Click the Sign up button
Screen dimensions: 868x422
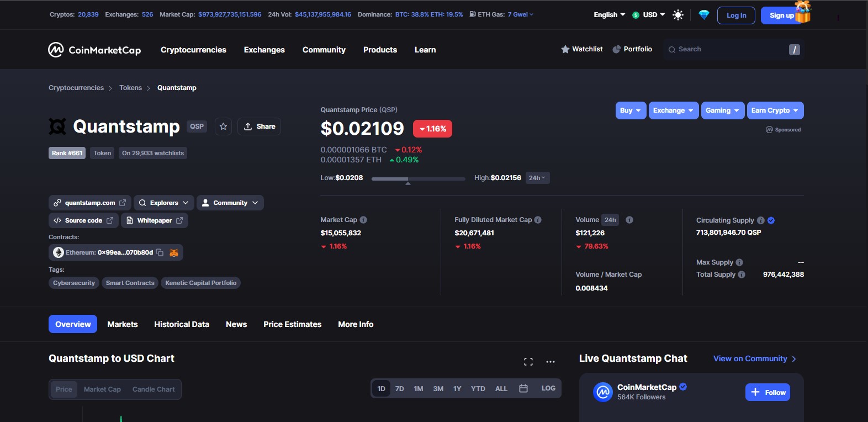coord(781,15)
